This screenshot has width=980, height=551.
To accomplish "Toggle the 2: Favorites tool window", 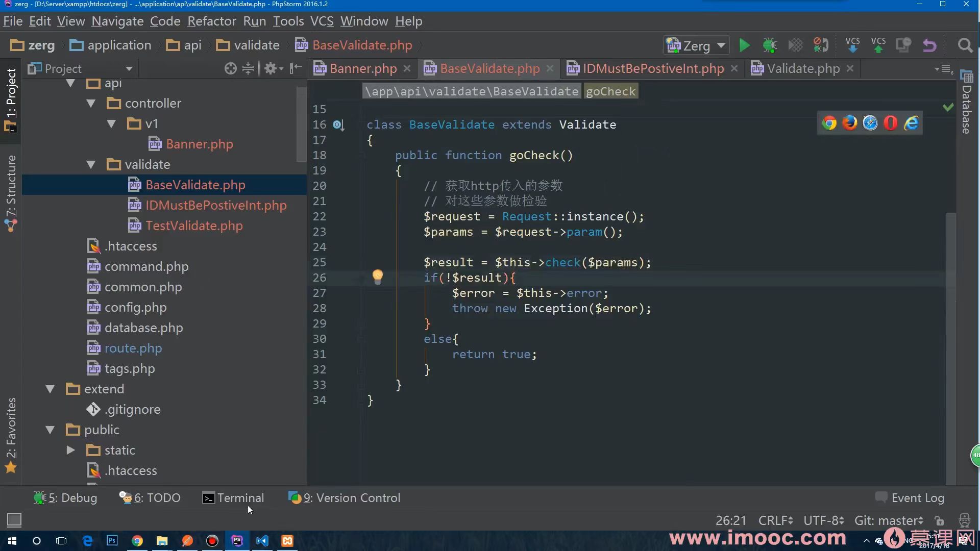I will (11, 435).
